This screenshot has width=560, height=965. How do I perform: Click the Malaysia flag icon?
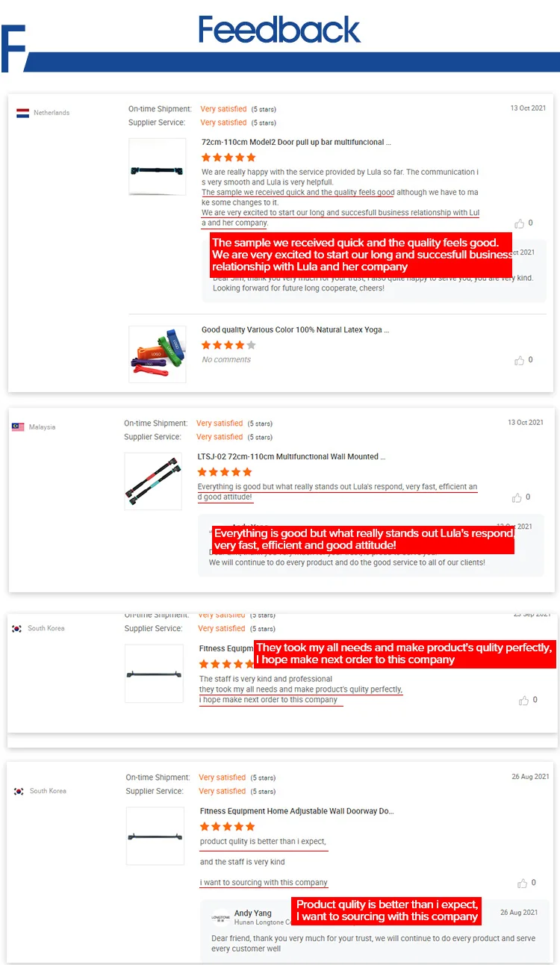click(18, 427)
